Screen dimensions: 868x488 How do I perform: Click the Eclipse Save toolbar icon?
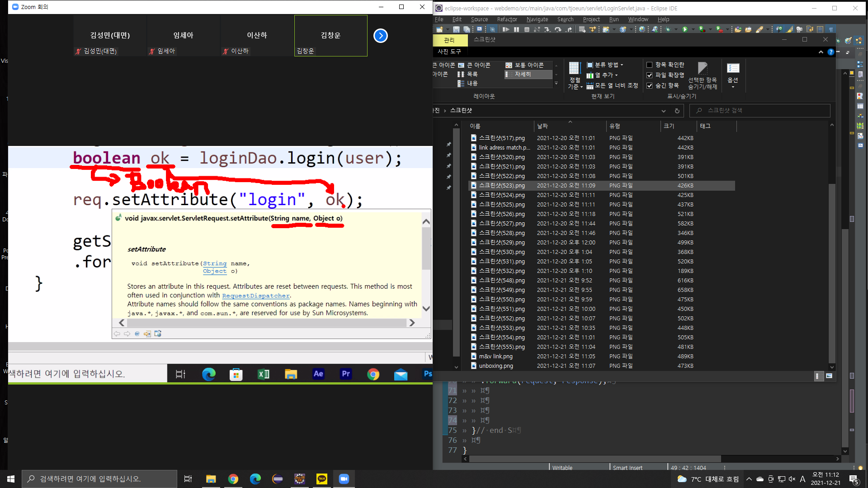pyautogui.click(x=456, y=29)
